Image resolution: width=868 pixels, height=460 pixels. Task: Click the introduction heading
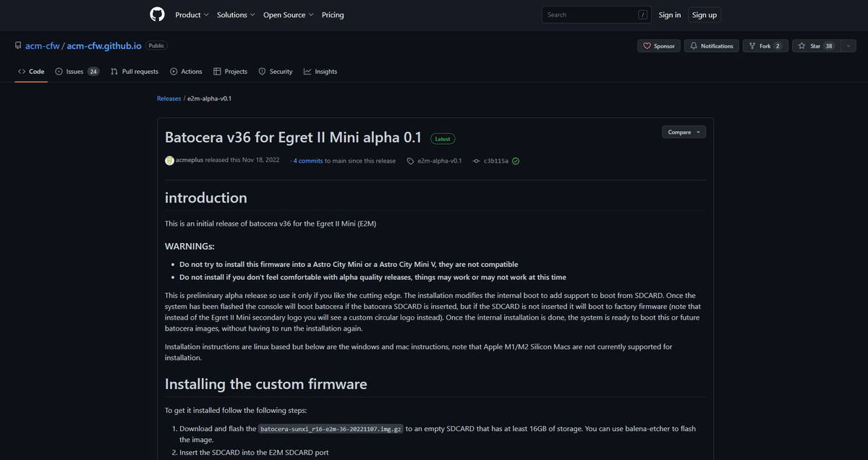coord(206,197)
